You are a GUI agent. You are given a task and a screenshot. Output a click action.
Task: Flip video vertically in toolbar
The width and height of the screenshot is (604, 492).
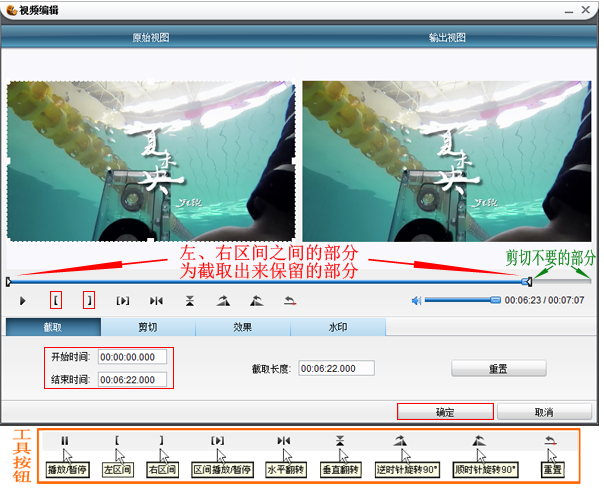click(190, 301)
